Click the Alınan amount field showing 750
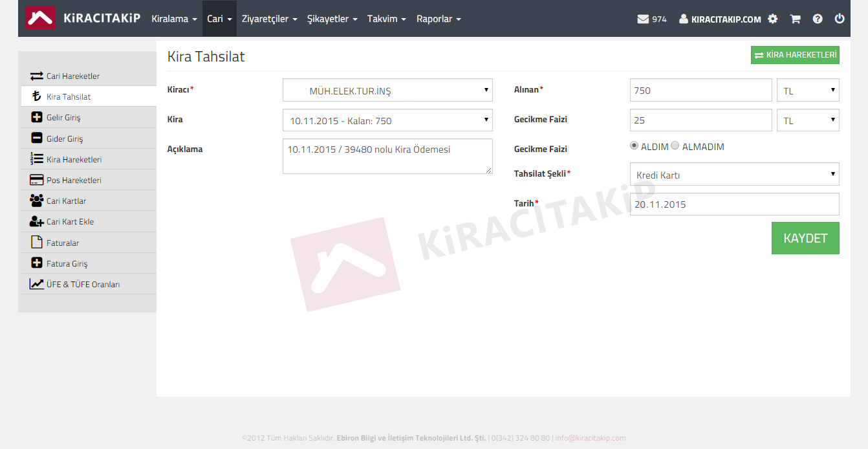The height and width of the screenshot is (449, 868). click(700, 90)
